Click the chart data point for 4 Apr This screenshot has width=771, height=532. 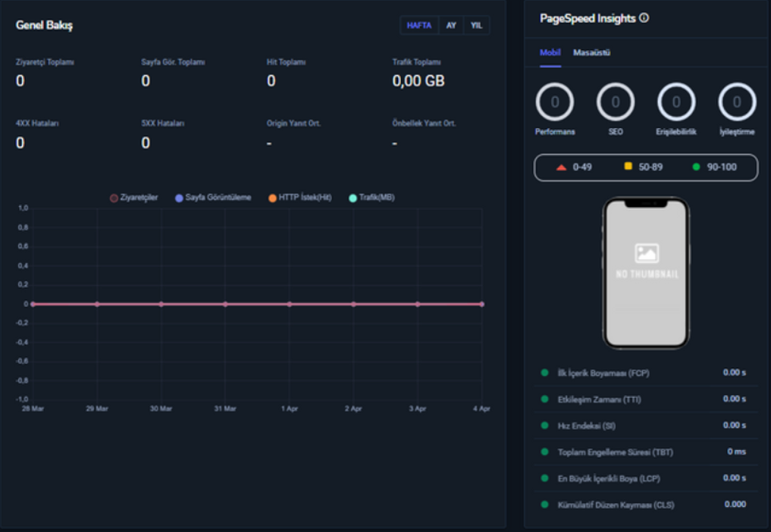click(482, 305)
